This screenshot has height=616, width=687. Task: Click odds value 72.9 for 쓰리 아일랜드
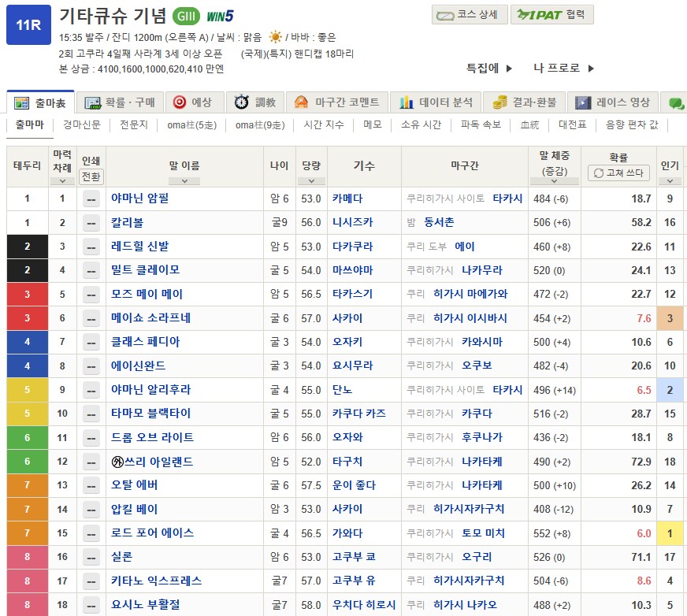click(641, 462)
